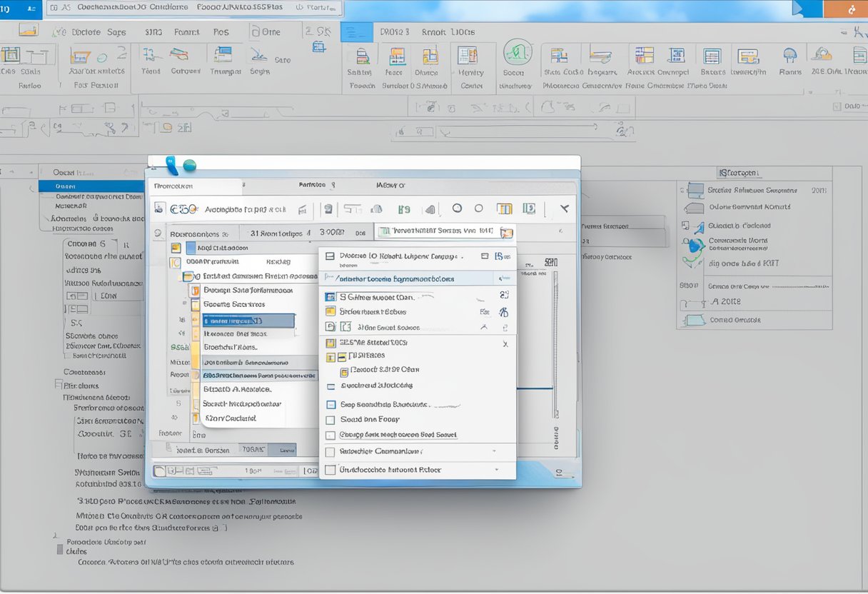Click the orange columns icon in dialog toolbar
Screen dimensions: 868x594
(x=504, y=209)
